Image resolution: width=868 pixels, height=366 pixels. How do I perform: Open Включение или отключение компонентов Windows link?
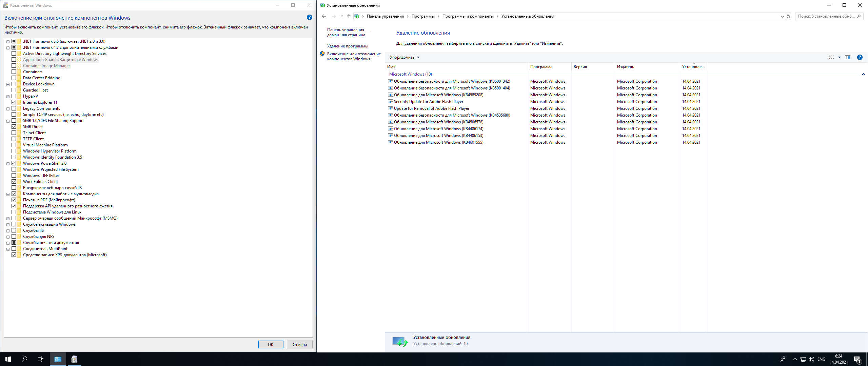(354, 56)
